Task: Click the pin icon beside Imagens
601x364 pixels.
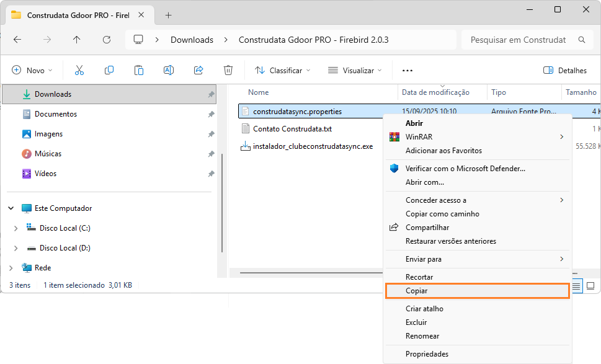Action: (x=211, y=134)
